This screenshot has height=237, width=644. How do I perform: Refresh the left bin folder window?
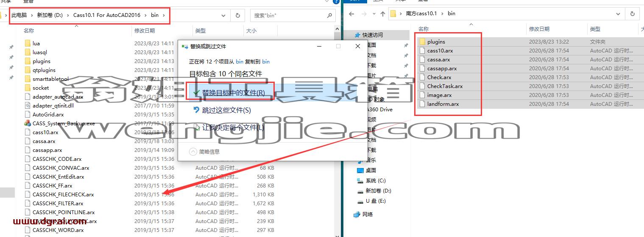[x=237, y=15]
